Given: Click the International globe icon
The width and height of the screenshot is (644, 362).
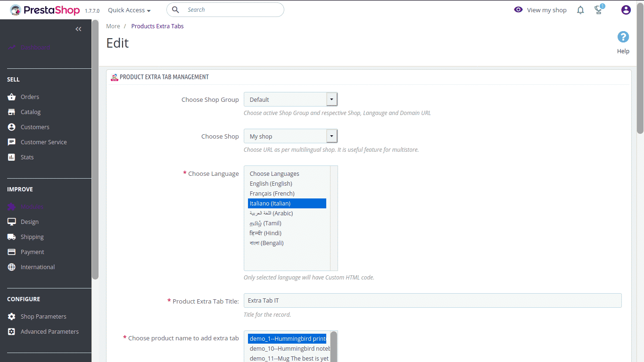Looking at the screenshot, I should pos(12,267).
